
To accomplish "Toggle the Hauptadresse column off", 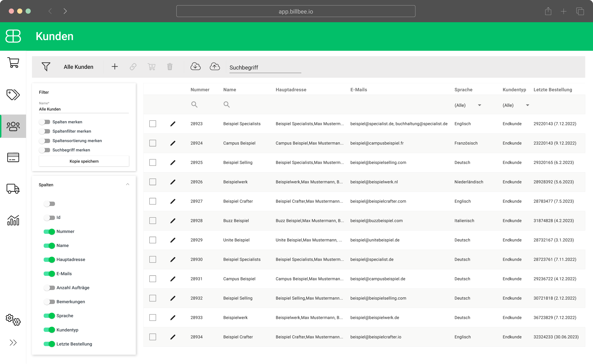I will (49, 260).
